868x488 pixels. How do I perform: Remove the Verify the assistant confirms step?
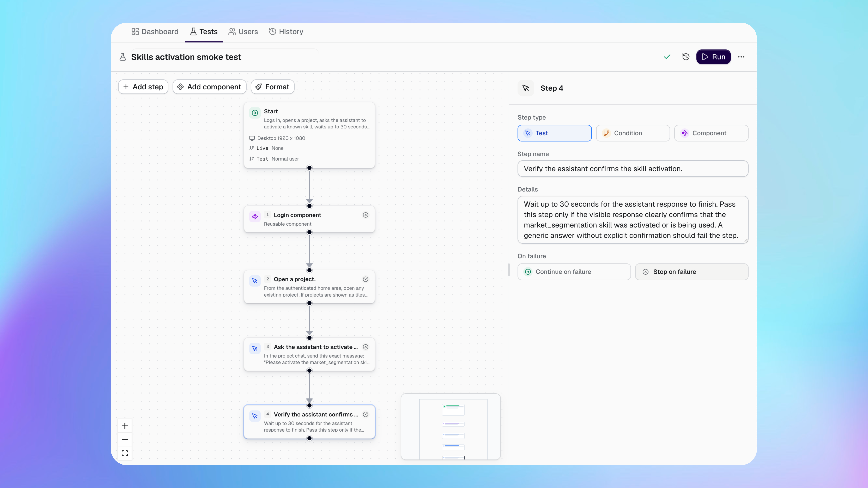[366, 415]
